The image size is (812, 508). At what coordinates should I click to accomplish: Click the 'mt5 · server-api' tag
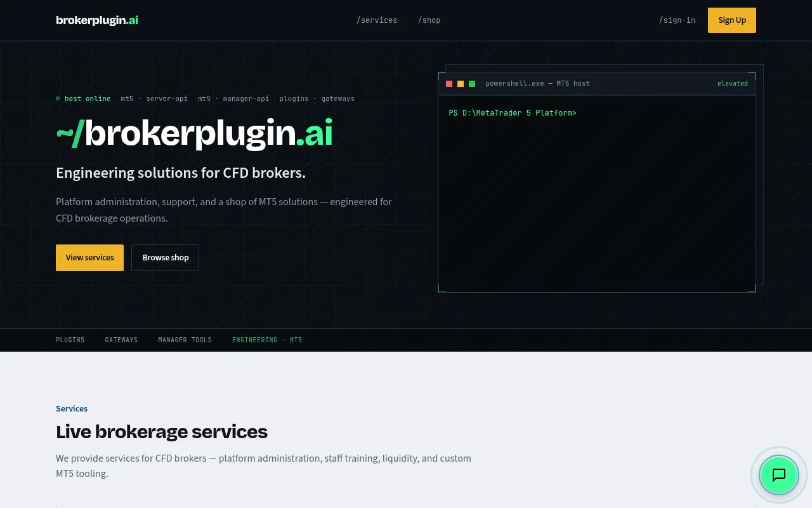tap(154, 99)
